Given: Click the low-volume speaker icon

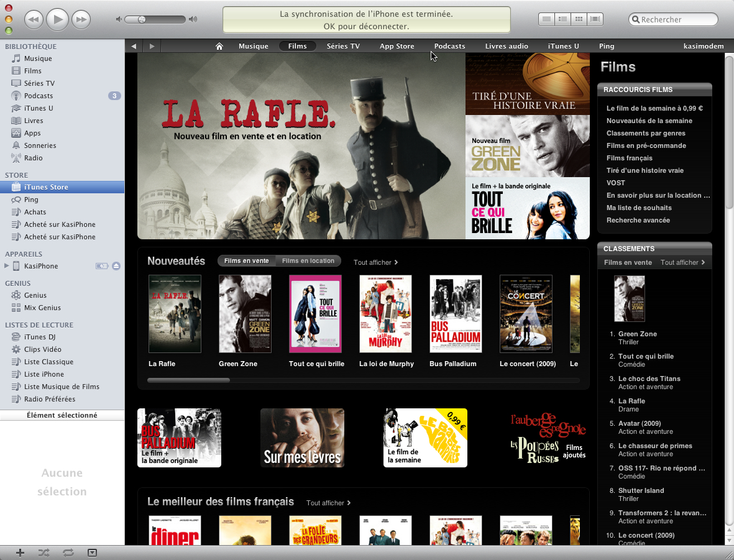Looking at the screenshot, I should (x=119, y=19).
